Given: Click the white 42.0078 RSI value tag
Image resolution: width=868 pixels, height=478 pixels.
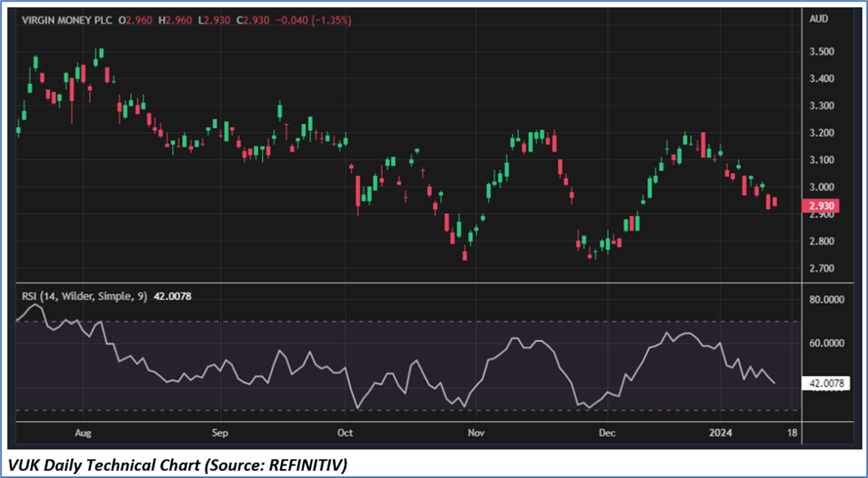Looking at the screenshot, I should click(826, 383).
